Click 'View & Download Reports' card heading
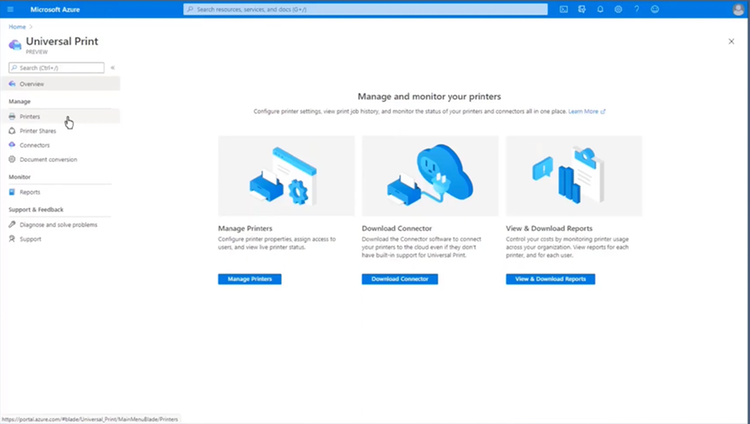 [549, 228]
